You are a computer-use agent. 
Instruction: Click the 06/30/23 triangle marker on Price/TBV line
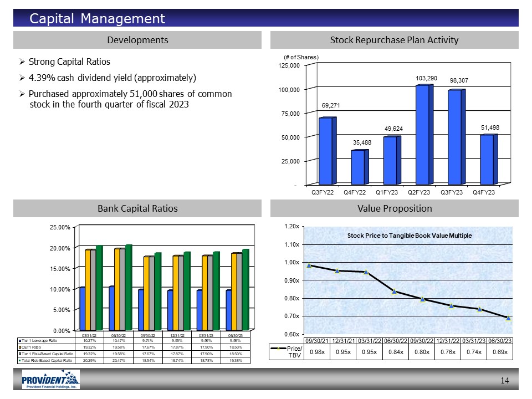(509, 318)
